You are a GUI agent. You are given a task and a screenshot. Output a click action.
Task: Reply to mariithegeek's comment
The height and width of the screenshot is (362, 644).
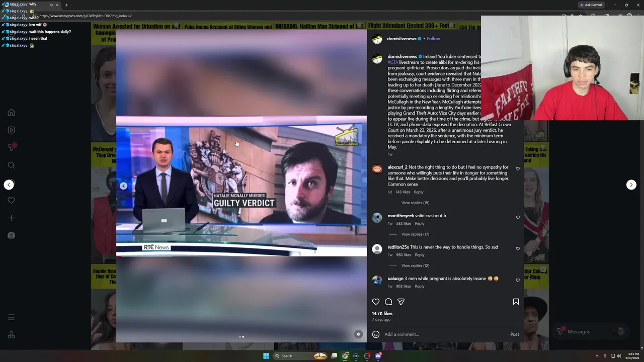click(420, 223)
